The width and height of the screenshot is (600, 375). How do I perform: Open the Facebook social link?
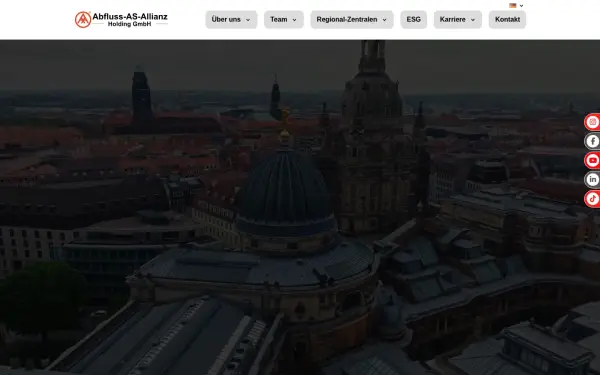592,141
